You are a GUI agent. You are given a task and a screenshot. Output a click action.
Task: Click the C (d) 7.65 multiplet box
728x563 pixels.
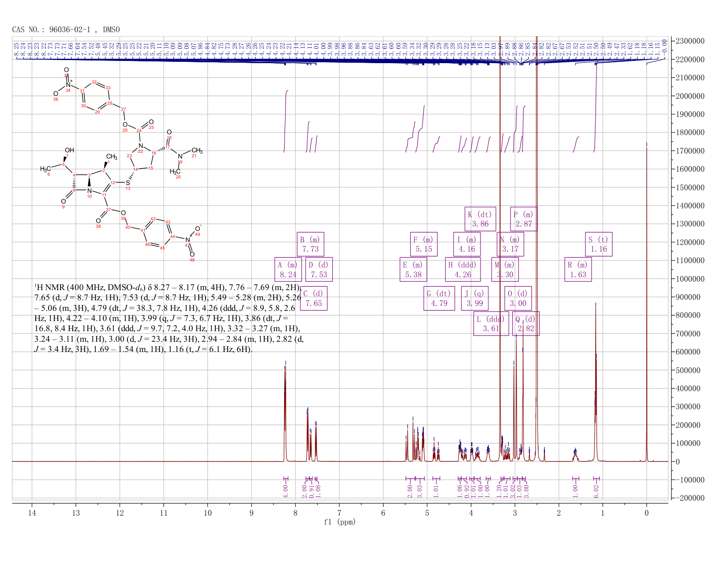coord(314,299)
